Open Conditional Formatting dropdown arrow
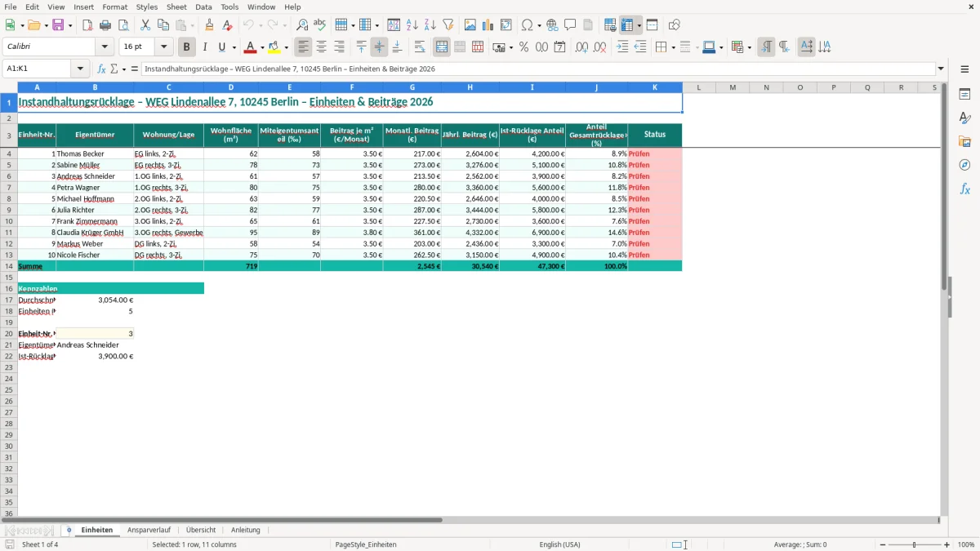 749,47
